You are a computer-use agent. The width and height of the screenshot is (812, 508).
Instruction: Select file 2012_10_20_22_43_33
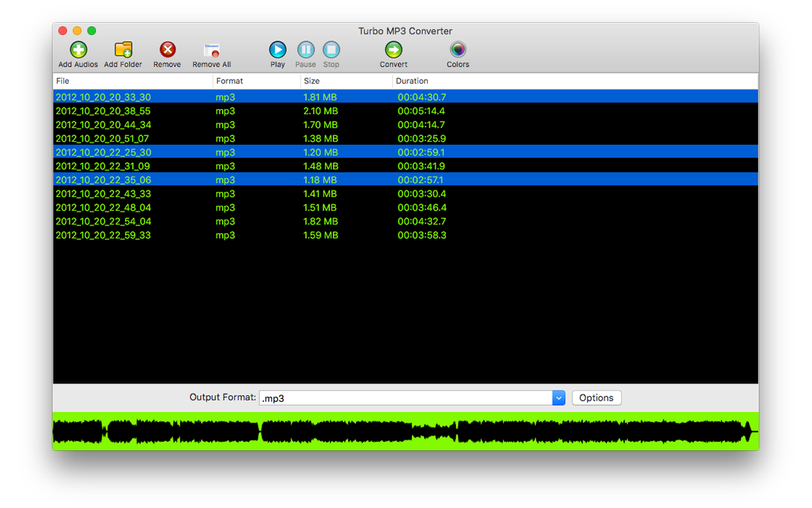pyautogui.click(x=103, y=194)
